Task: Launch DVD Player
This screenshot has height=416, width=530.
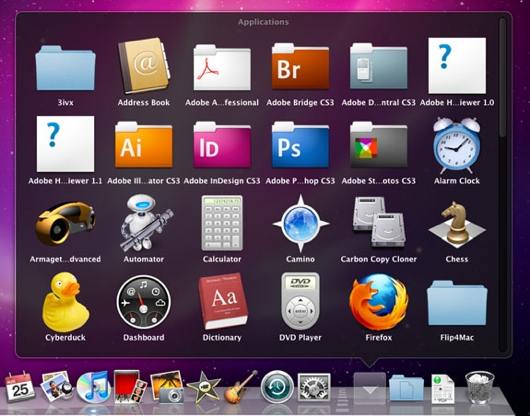Action: click(x=300, y=301)
